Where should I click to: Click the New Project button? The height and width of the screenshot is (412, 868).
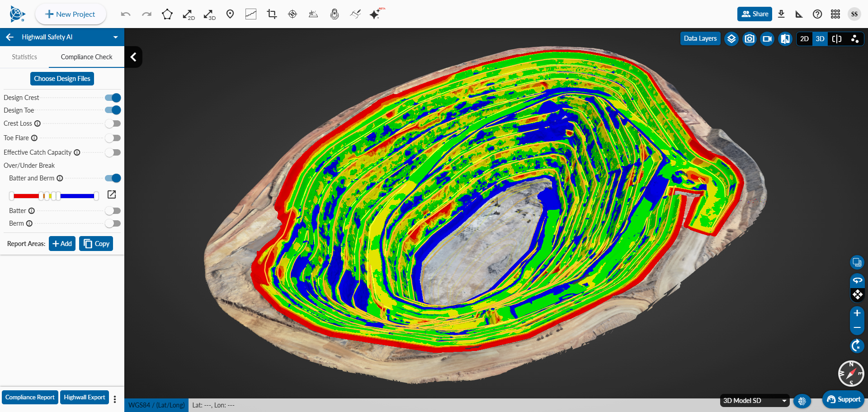coord(71,14)
